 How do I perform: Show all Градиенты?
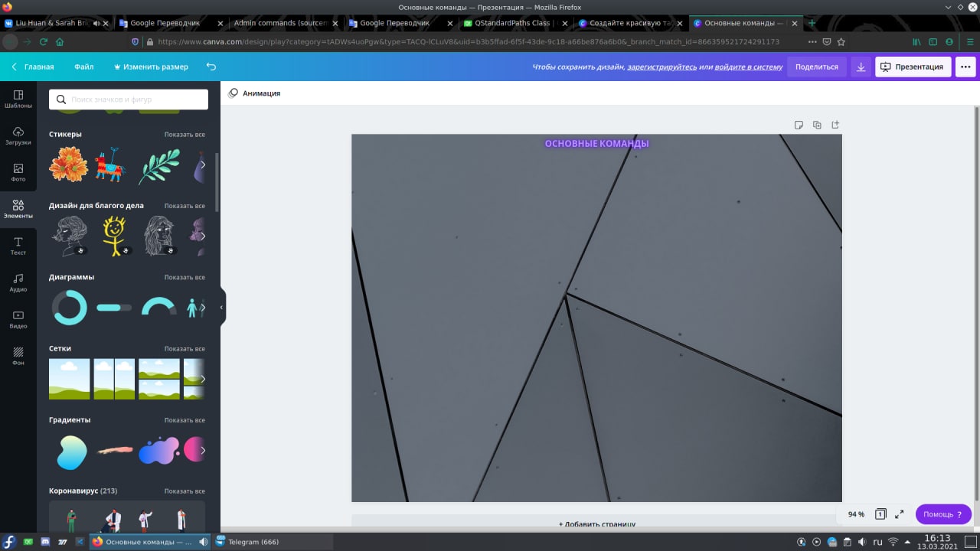tap(185, 420)
